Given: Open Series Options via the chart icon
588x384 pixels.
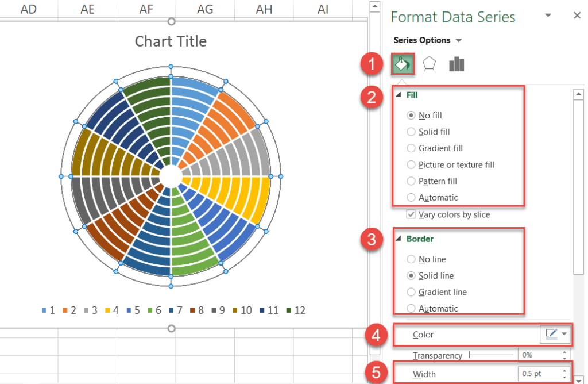Looking at the screenshot, I should click(x=456, y=64).
